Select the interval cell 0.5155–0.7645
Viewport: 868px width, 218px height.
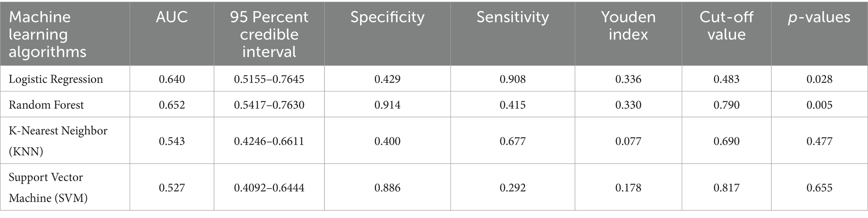tap(269, 79)
